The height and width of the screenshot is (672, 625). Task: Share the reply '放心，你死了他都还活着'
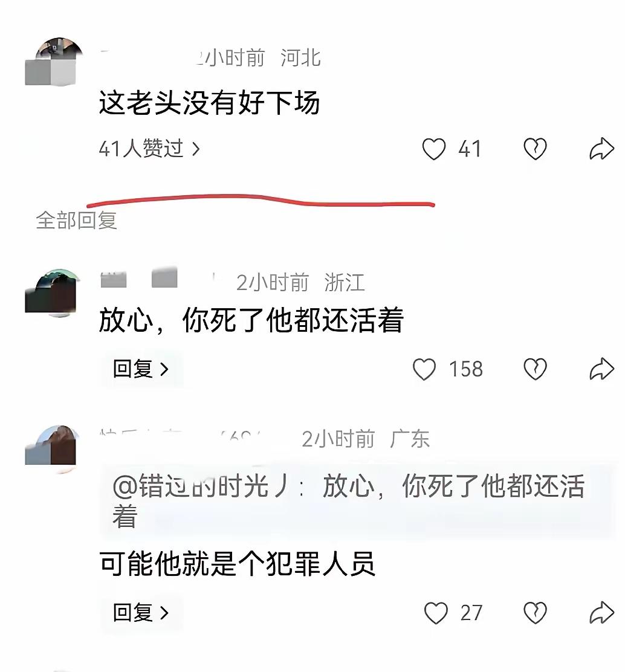coord(602,369)
